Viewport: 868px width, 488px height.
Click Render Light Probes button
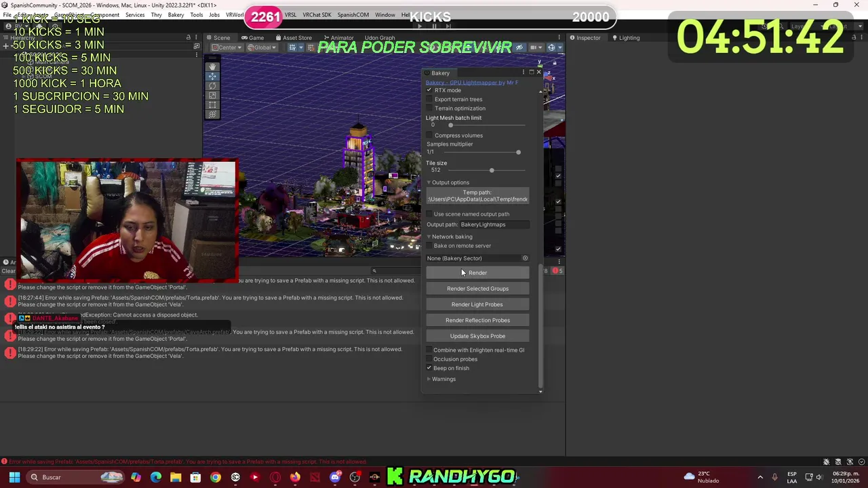coord(477,304)
